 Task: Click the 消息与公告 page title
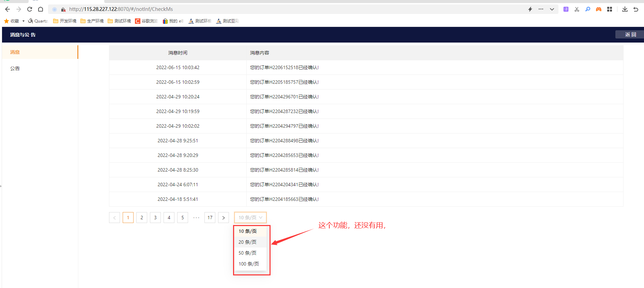pos(23,35)
